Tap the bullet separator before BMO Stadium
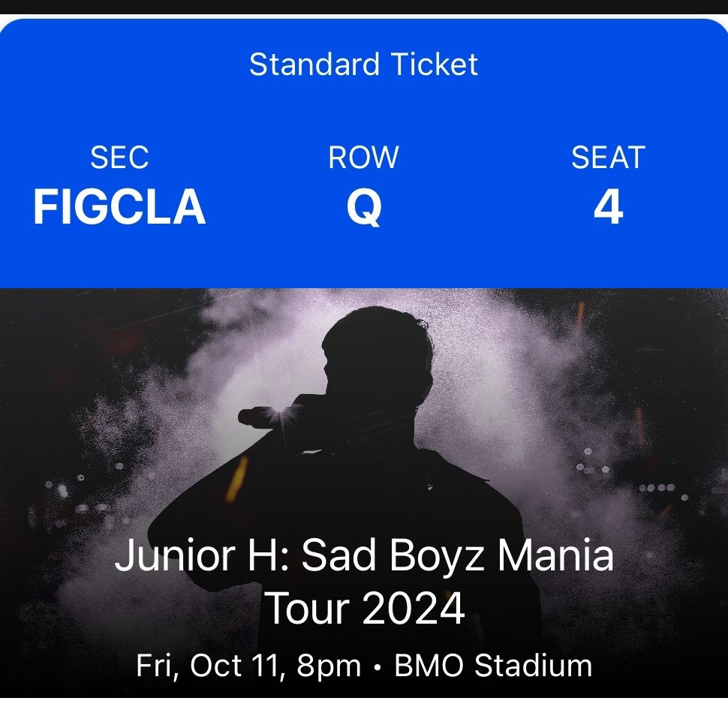 coord(377,667)
